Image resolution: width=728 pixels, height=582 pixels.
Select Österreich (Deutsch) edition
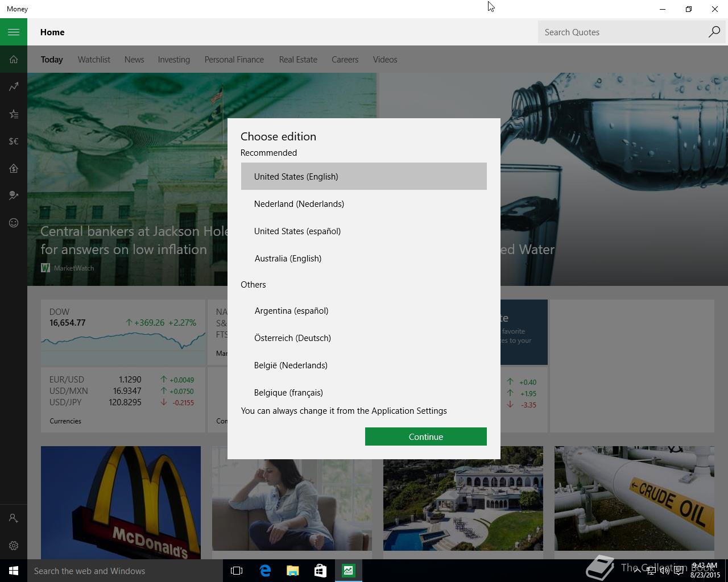[x=364, y=338]
